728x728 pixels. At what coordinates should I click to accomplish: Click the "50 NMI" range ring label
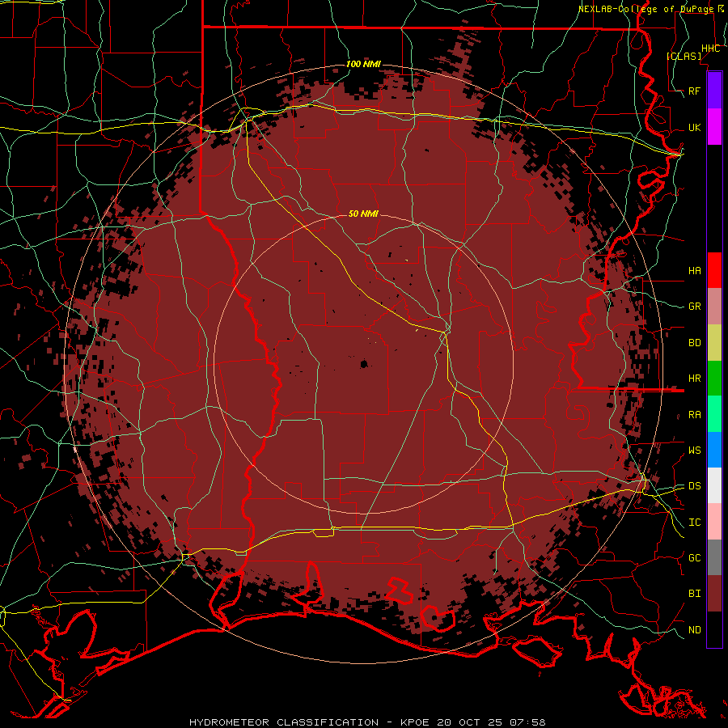[363, 214]
